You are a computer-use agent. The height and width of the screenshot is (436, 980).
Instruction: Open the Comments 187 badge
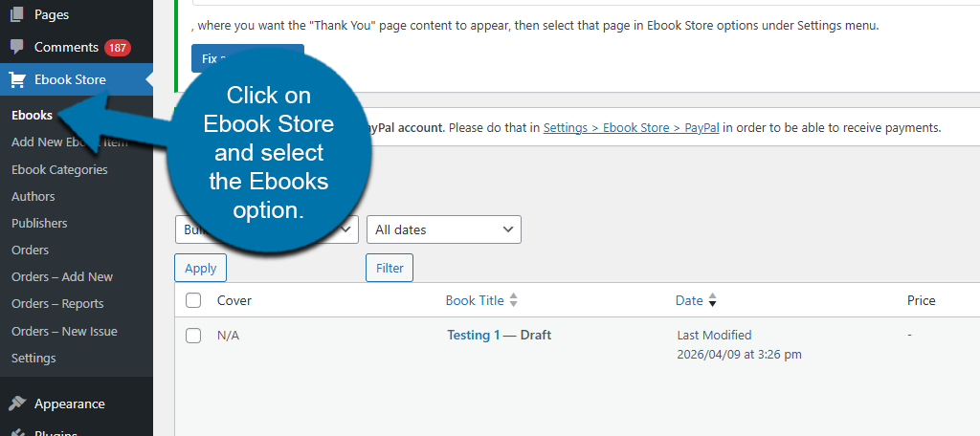118,48
